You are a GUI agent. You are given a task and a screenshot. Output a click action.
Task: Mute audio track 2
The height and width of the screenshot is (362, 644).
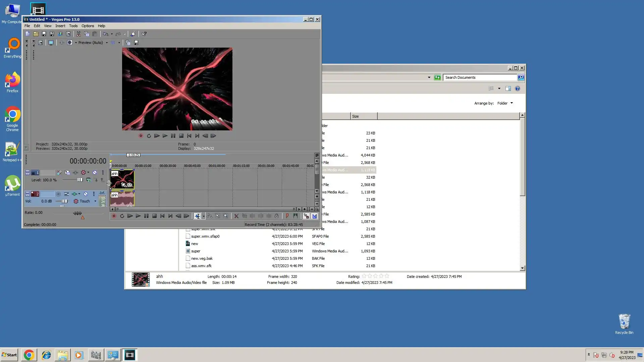(x=86, y=194)
